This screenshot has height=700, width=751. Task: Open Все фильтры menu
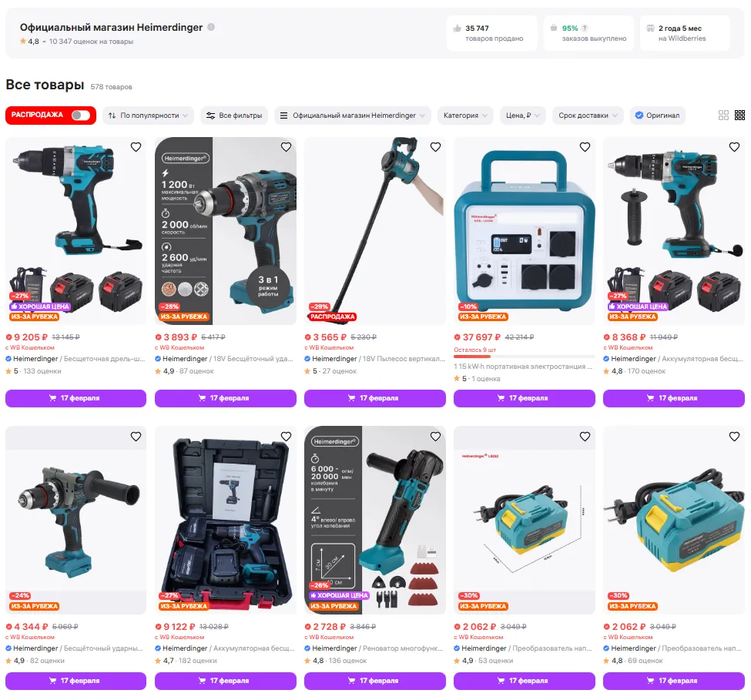[234, 116]
